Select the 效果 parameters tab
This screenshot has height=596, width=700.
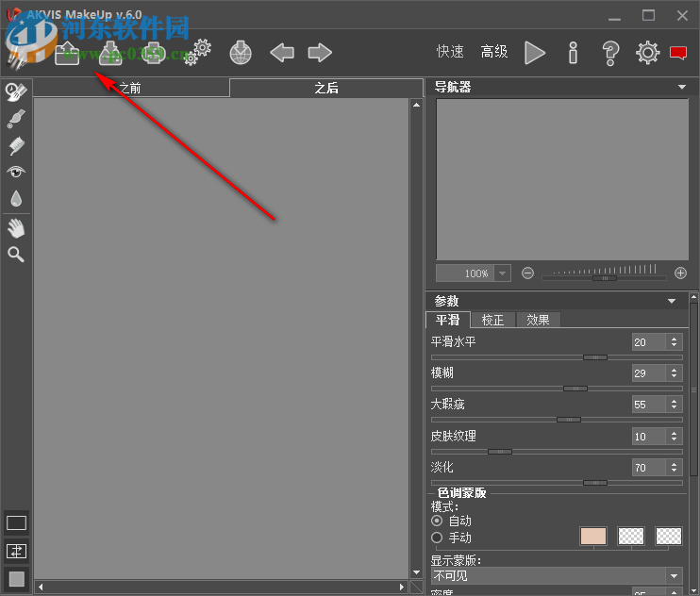coord(538,320)
